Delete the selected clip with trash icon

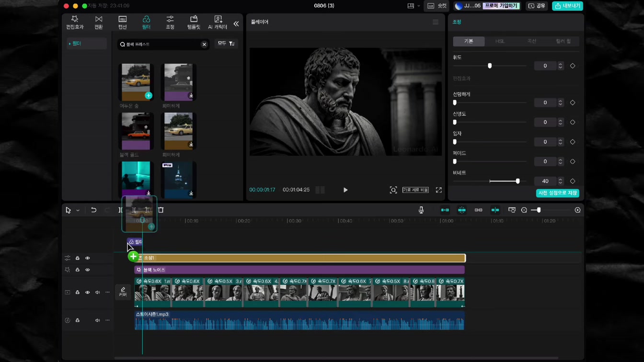coord(161,210)
